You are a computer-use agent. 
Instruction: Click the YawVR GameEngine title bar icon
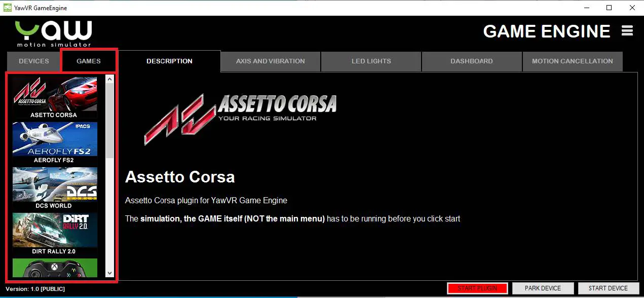coord(8,8)
